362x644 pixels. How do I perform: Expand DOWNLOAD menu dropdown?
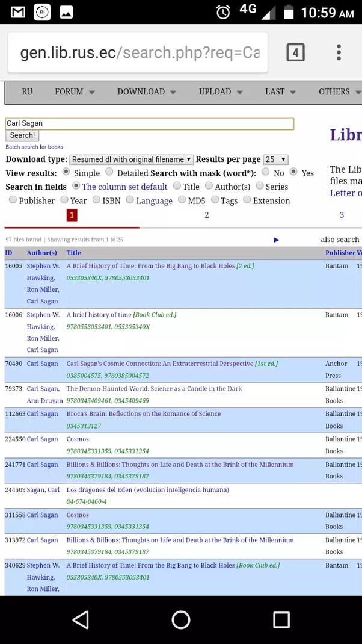click(x=147, y=91)
